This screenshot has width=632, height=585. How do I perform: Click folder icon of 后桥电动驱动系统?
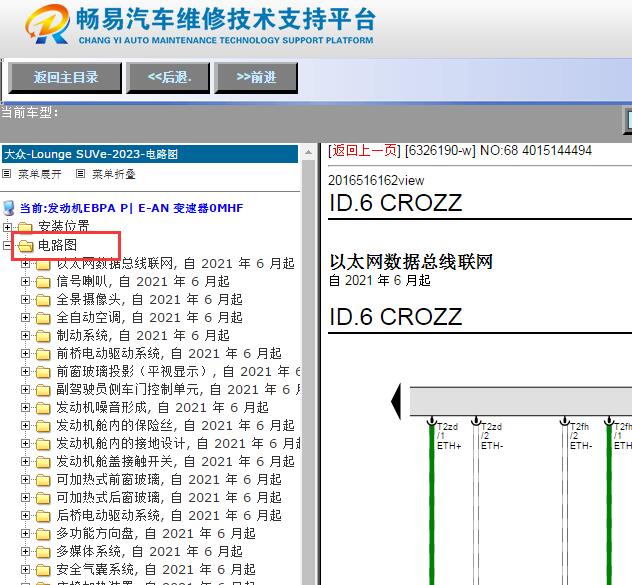pyautogui.click(x=43, y=516)
